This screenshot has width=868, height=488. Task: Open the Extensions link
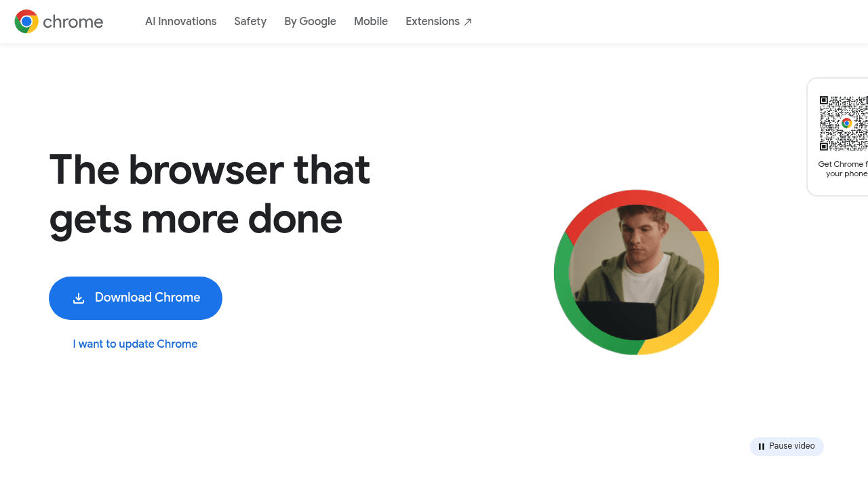pyautogui.click(x=433, y=22)
